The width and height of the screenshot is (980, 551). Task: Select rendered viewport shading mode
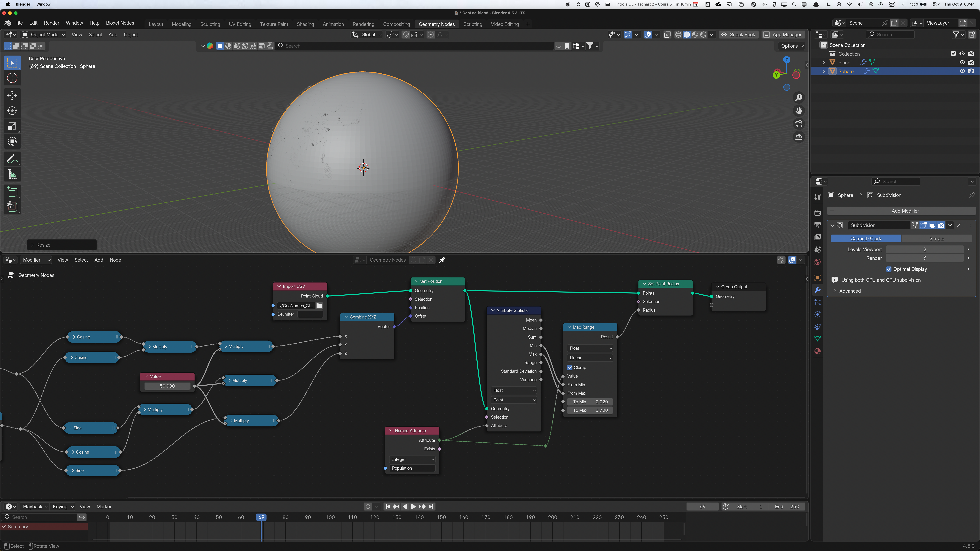pyautogui.click(x=703, y=35)
